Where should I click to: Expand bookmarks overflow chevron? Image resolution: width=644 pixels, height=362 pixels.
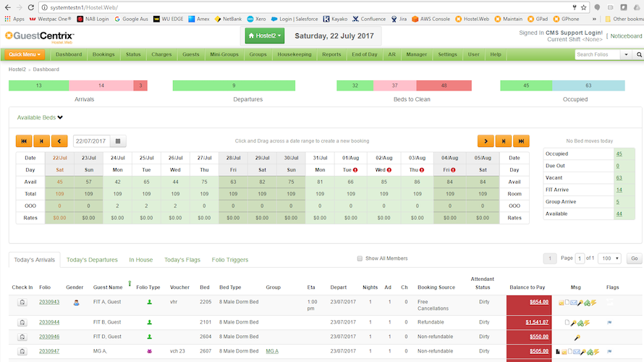[594, 19]
